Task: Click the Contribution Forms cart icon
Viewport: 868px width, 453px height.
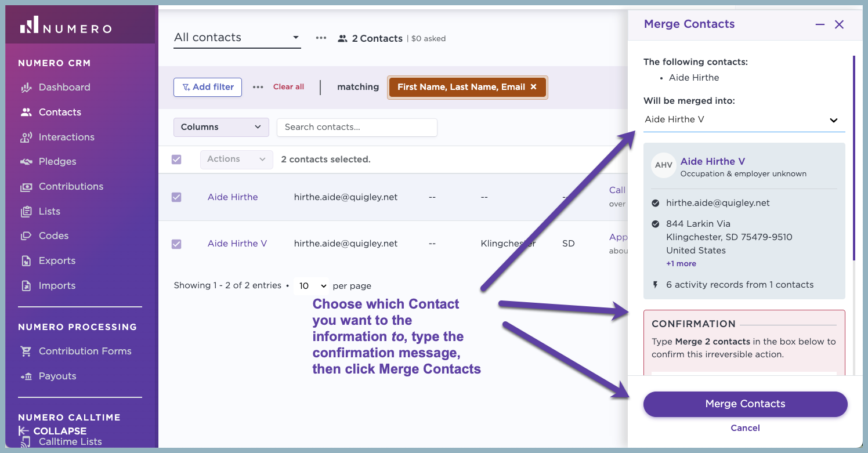Action: pyautogui.click(x=26, y=351)
